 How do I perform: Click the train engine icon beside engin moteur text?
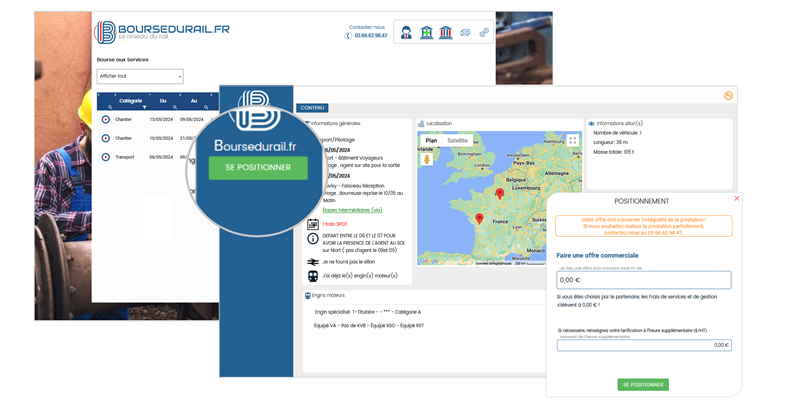pos(313,276)
